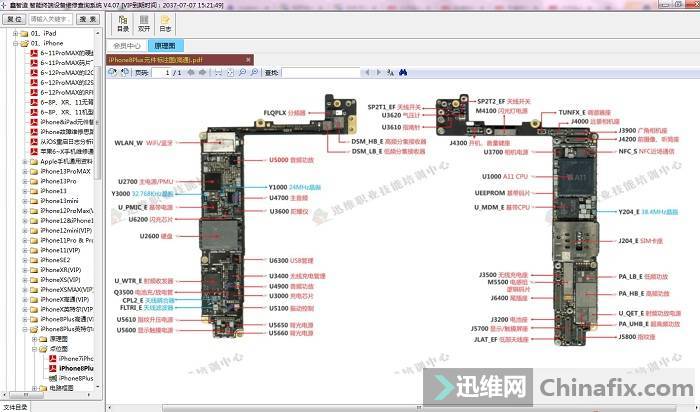The image size is (700, 412).
Task: Expand the iPhoneSE2 folder node
Action: pyautogui.click(x=25, y=259)
